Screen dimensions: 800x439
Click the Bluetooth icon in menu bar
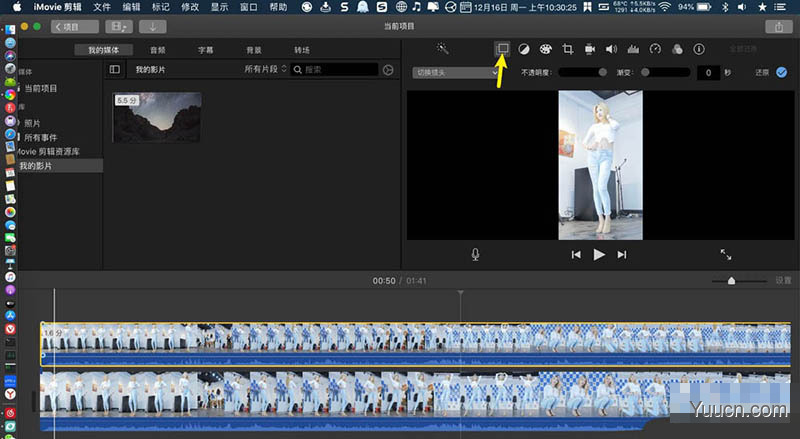[x=725, y=7]
